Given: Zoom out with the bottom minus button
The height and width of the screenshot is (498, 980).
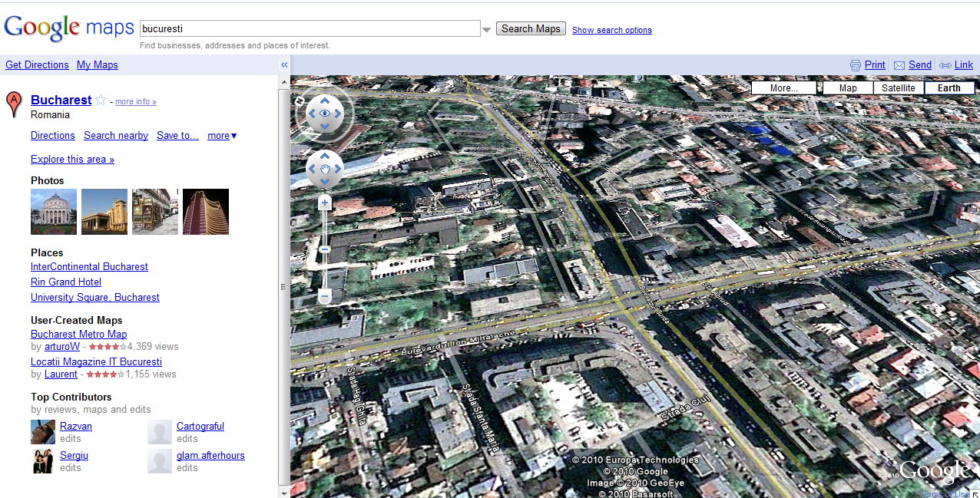Looking at the screenshot, I should 325,295.
